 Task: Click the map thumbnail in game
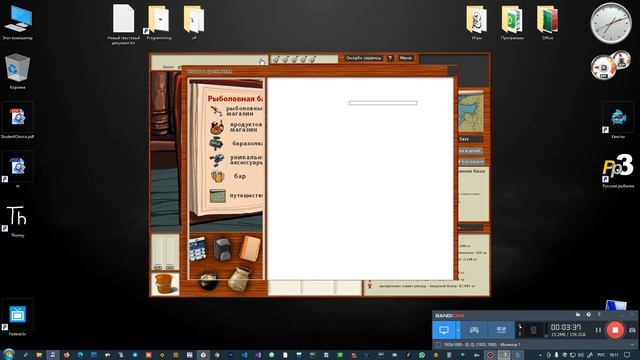click(471, 112)
